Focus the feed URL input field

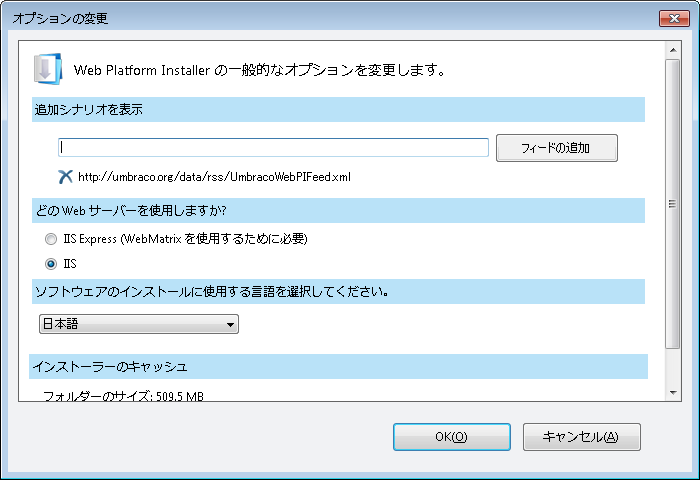coord(273,147)
